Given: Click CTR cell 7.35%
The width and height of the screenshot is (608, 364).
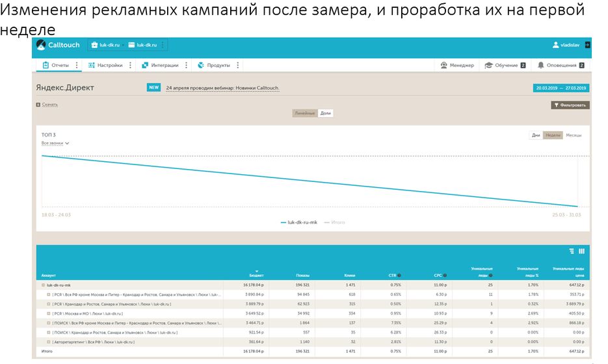Looking at the screenshot, I should click(x=396, y=323).
